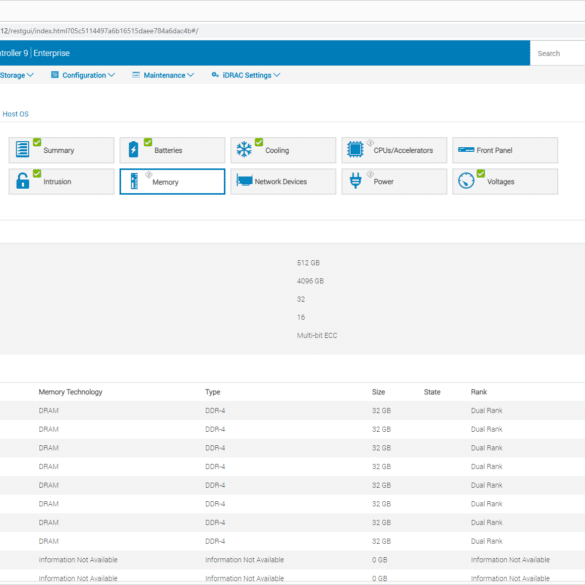The height and width of the screenshot is (585, 585).
Task: Expand the Configuration dropdown menu
Action: point(83,75)
